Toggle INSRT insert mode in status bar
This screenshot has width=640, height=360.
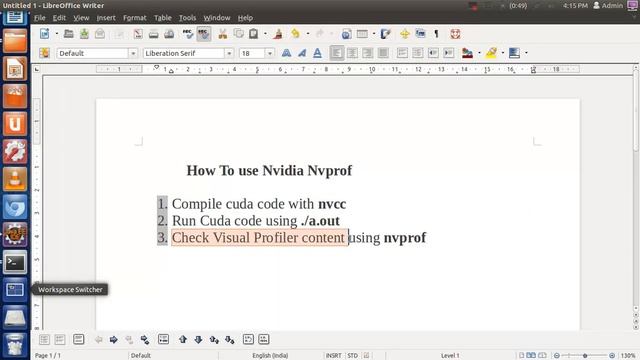[x=333, y=356]
